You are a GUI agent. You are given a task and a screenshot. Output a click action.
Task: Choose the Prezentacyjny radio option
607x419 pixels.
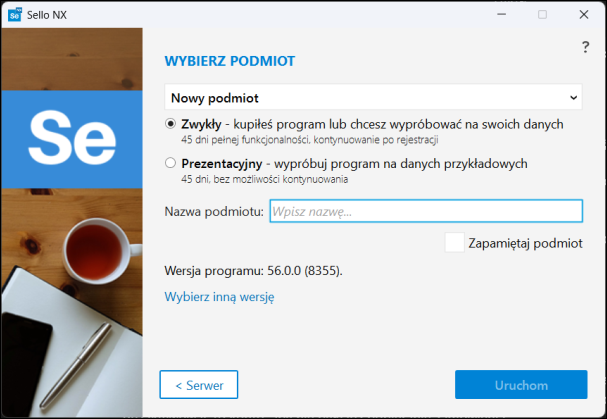[171, 163]
